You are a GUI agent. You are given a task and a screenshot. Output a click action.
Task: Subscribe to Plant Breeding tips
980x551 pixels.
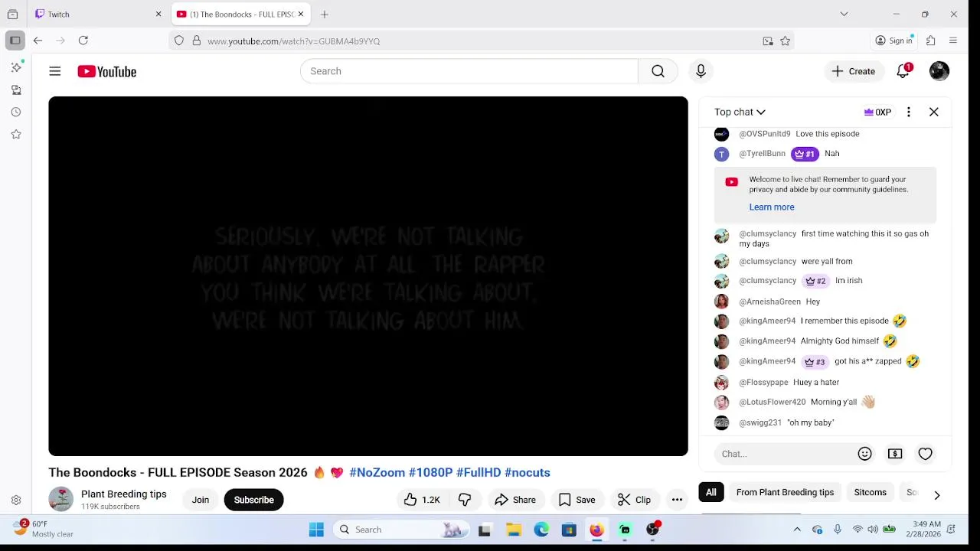click(x=253, y=500)
